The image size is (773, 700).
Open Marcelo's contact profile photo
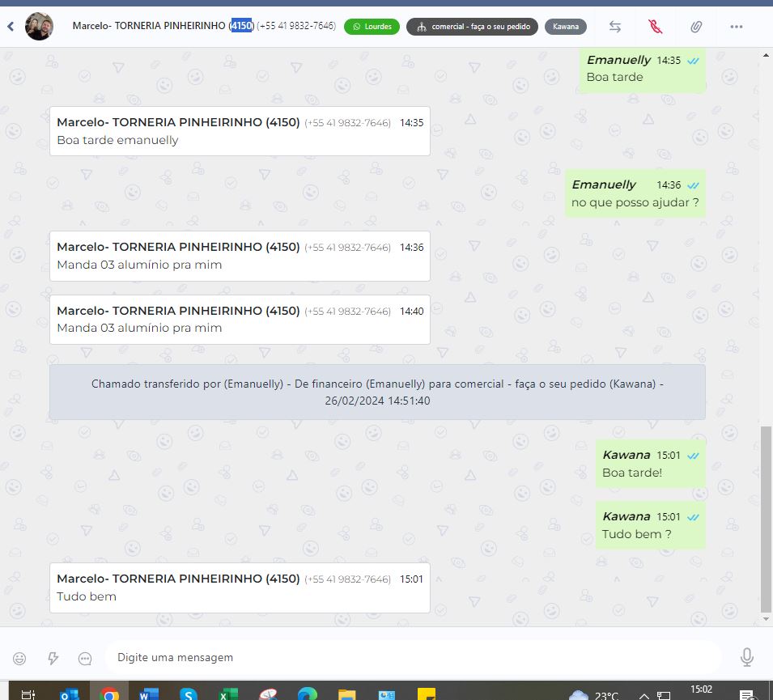[39, 27]
